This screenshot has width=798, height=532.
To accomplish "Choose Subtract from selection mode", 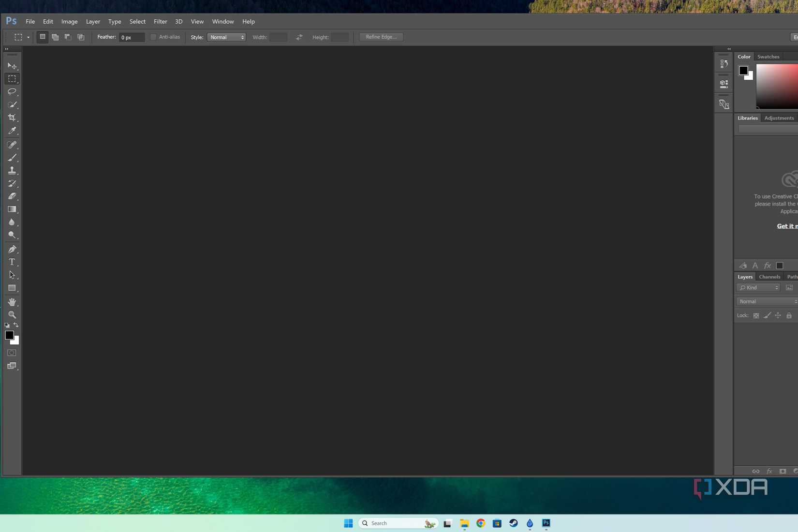I will pyautogui.click(x=68, y=37).
